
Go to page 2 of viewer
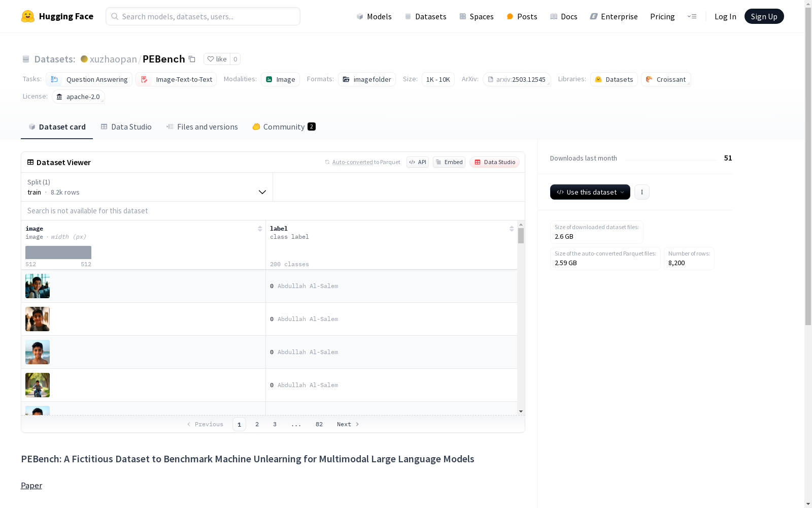[257, 424]
